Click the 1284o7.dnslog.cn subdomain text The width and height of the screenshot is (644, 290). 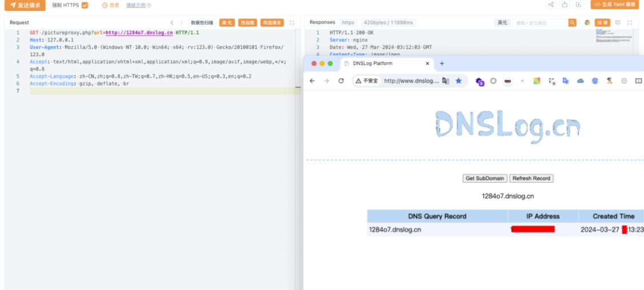click(508, 196)
